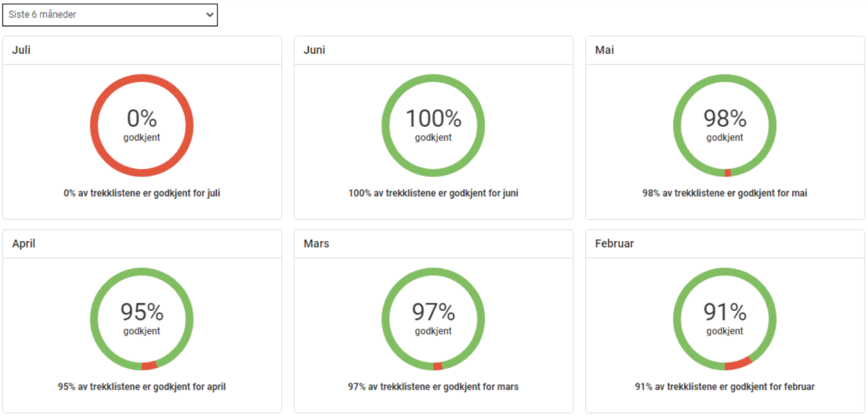
Task: Click the 95% April donut chart
Action: tap(142, 319)
